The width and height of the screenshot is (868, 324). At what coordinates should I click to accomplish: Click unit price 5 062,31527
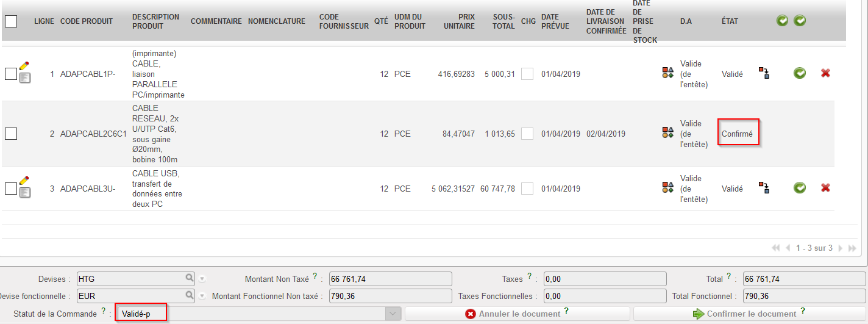point(453,189)
